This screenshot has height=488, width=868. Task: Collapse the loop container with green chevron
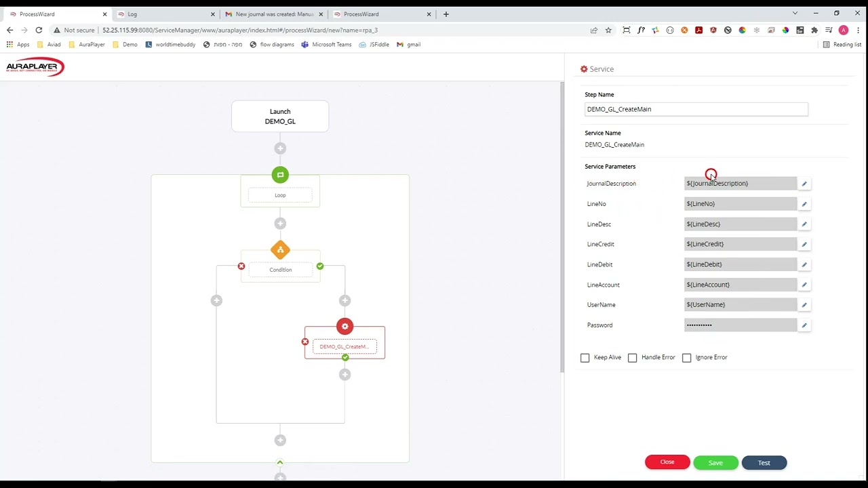pos(279,462)
